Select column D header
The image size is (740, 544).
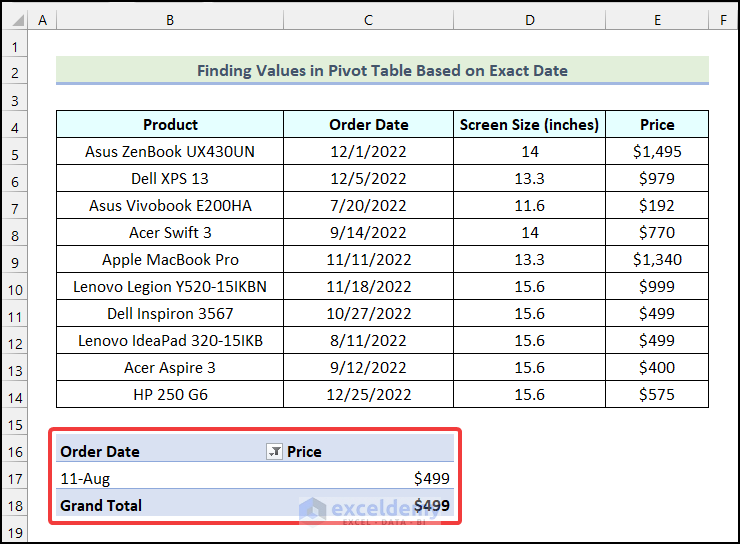(529, 20)
